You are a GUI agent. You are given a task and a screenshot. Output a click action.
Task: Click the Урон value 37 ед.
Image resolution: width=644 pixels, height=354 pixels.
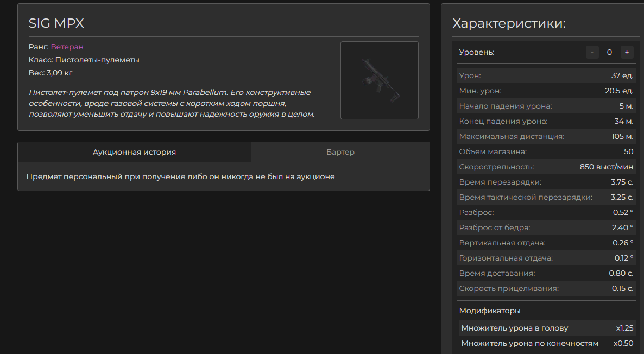622,75
